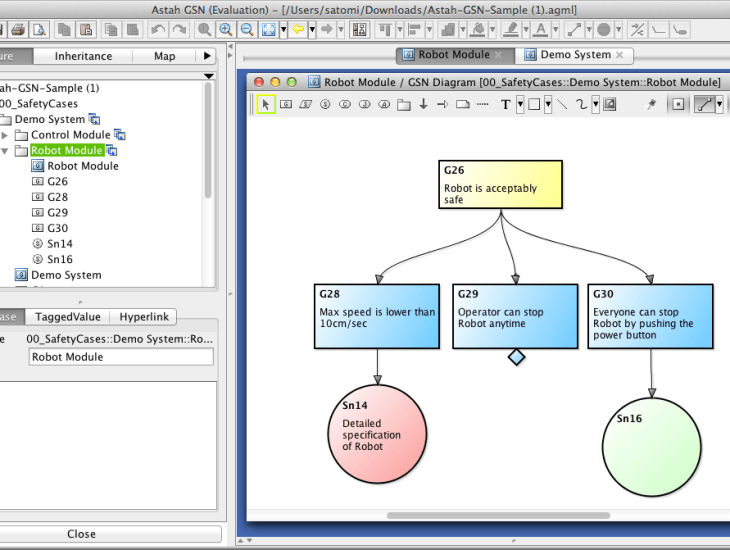Screen dimensions: 730x550
Task: Select the Module folder tool in diagram toolbar
Action: click(404, 104)
